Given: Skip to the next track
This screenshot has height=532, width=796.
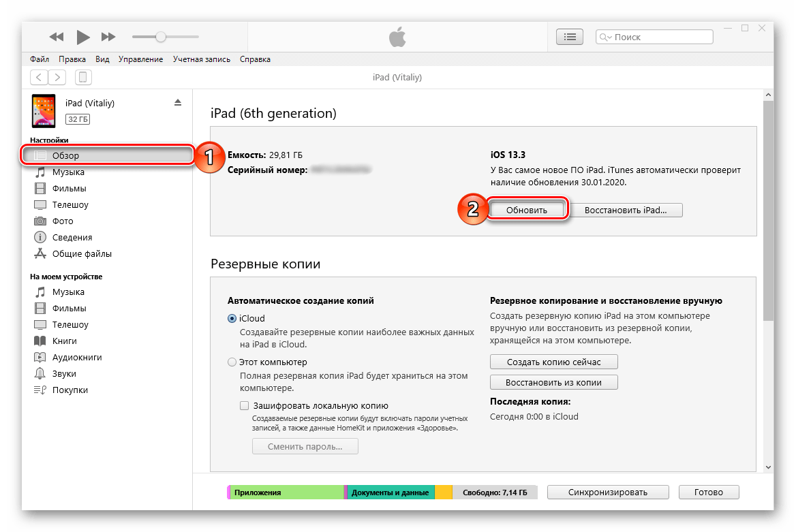Looking at the screenshot, I should point(108,37).
